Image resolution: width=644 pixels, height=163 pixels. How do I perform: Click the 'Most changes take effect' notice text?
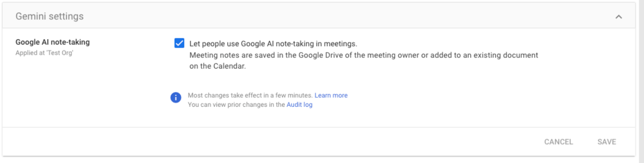pos(250,95)
